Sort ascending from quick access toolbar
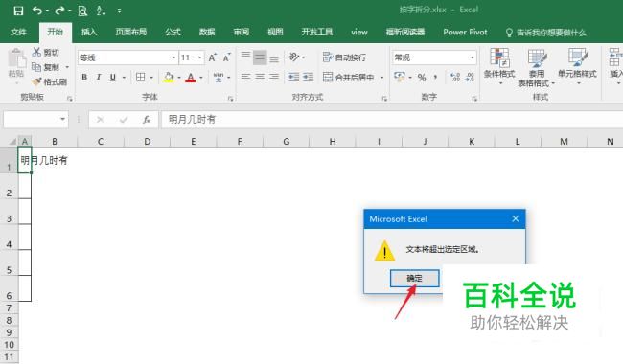 tap(102, 11)
